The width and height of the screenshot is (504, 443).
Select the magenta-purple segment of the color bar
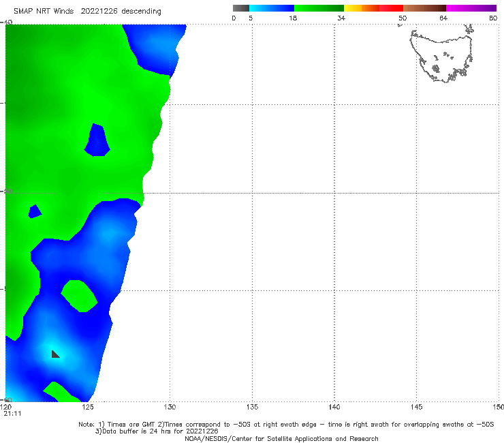point(471,8)
